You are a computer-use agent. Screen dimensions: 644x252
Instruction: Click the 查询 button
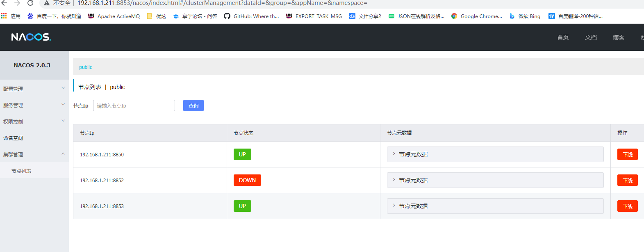193,105
